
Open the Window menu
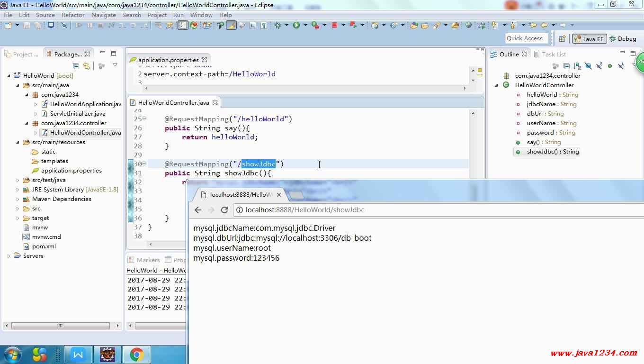[x=201, y=15]
